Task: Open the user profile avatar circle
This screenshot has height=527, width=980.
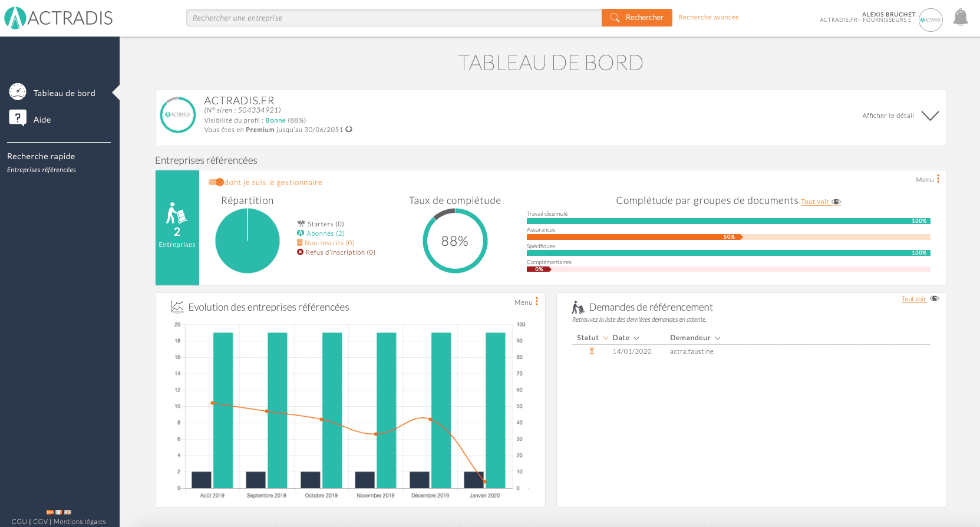Action: [x=930, y=19]
